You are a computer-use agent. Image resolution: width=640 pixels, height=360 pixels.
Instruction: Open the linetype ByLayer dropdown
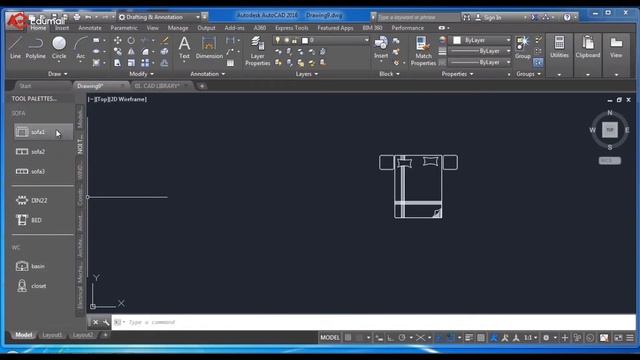[x=480, y=62]
